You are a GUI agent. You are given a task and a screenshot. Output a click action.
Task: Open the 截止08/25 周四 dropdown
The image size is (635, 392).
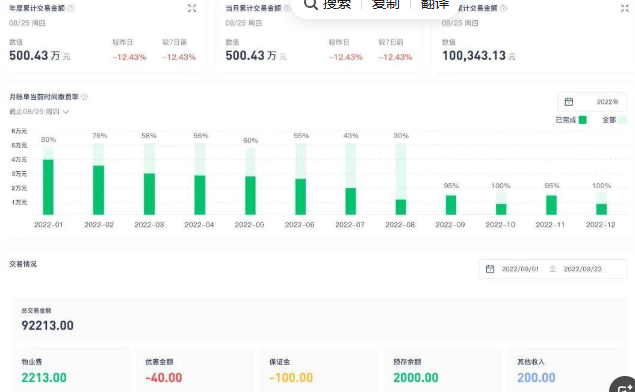39,111
